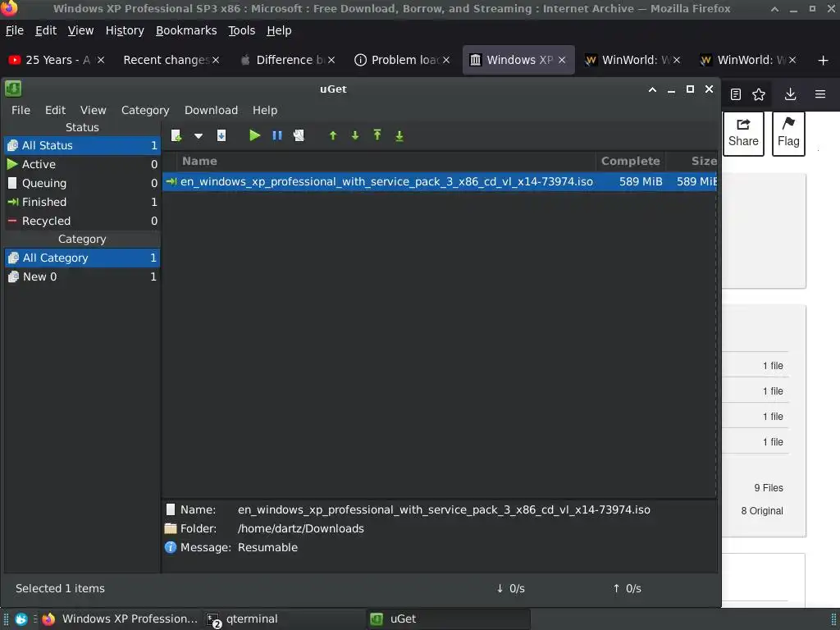Select the en_windows_xp_professional iso download row
The image size is (840, 630).
440,181
